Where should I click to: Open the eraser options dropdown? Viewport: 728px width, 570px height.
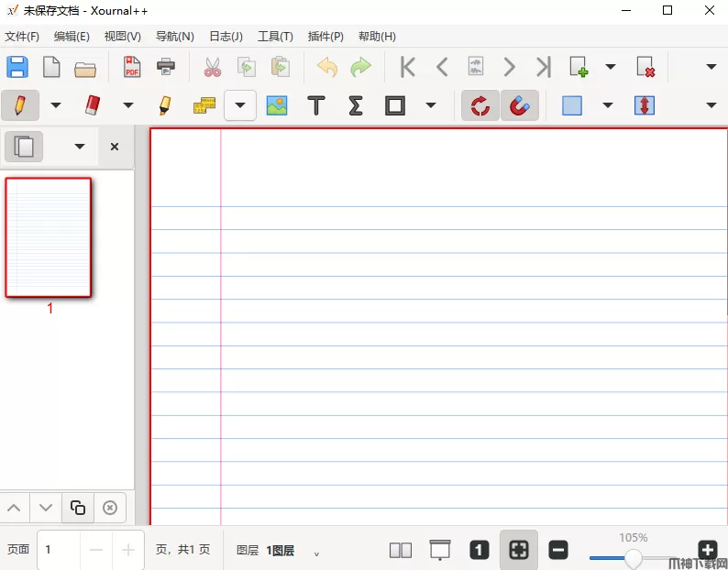[127, 105]
